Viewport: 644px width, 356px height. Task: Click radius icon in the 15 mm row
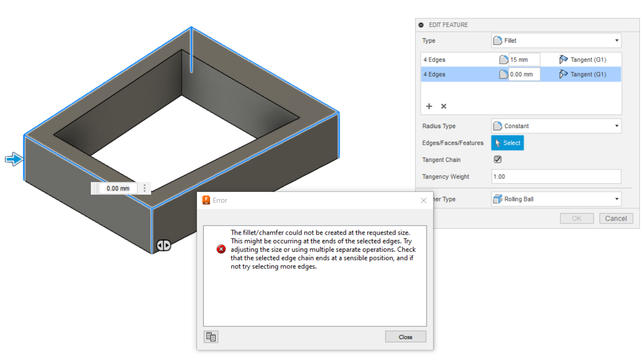pyautogui.click(x=504, y=60)
